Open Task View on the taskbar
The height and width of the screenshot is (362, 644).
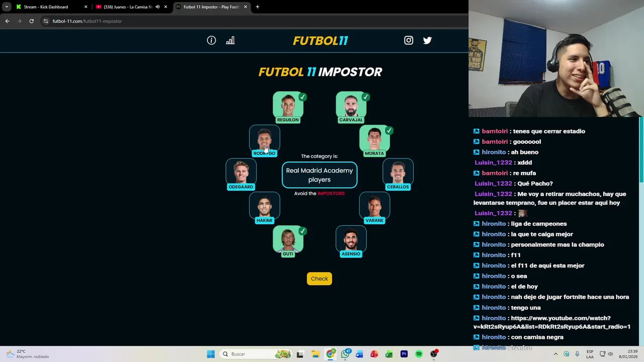pyautogui.click(x=300, y=354)
